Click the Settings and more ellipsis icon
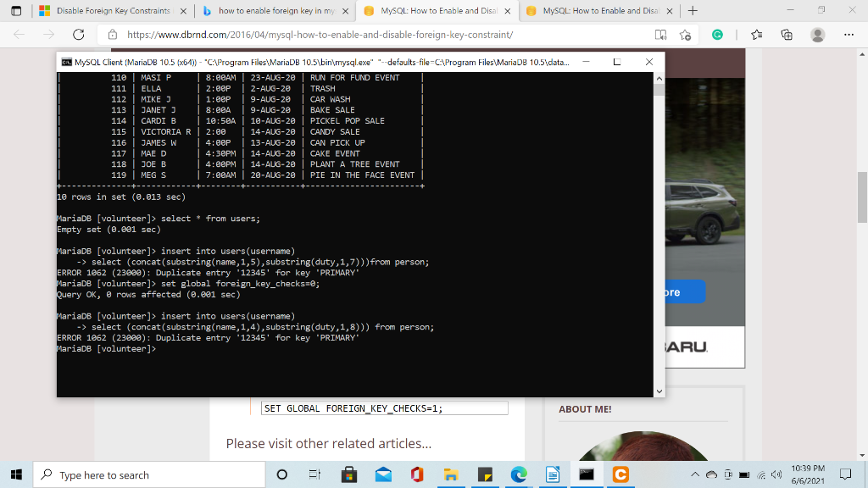 tap(849, 36)
